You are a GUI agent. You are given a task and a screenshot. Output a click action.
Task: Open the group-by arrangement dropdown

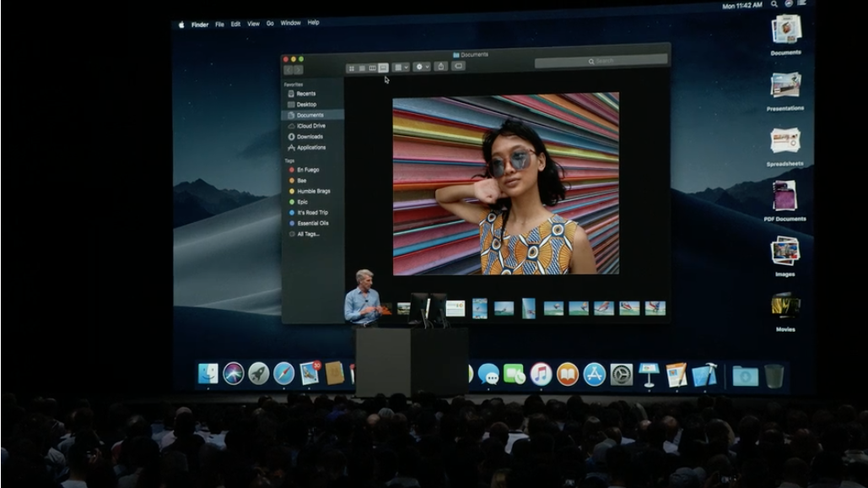400,67
